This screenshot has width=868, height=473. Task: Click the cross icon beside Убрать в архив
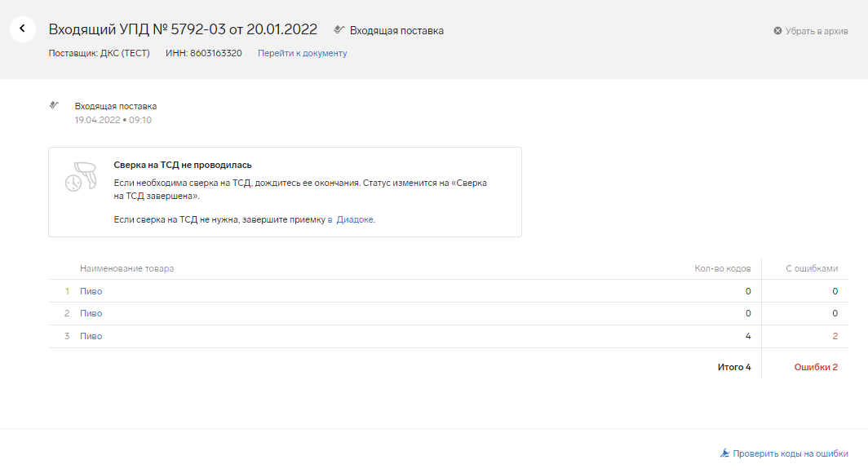[777, 31]
